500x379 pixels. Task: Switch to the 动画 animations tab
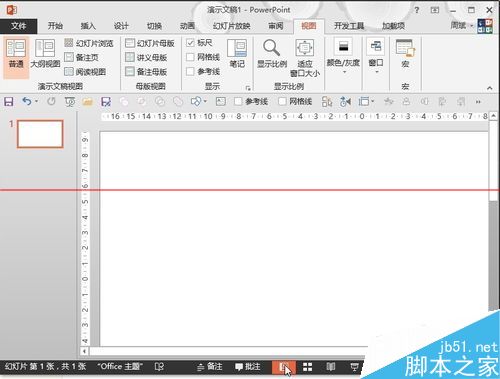[x=187, y=26]
